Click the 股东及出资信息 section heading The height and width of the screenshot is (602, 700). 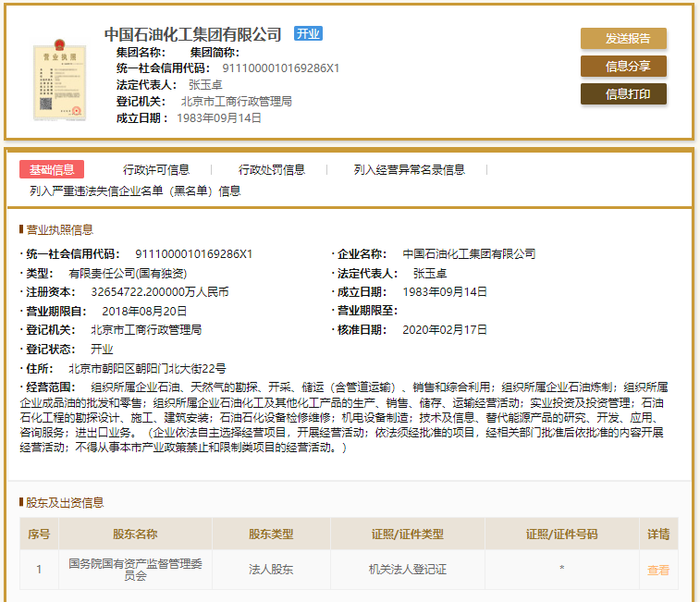coord(65,503)
